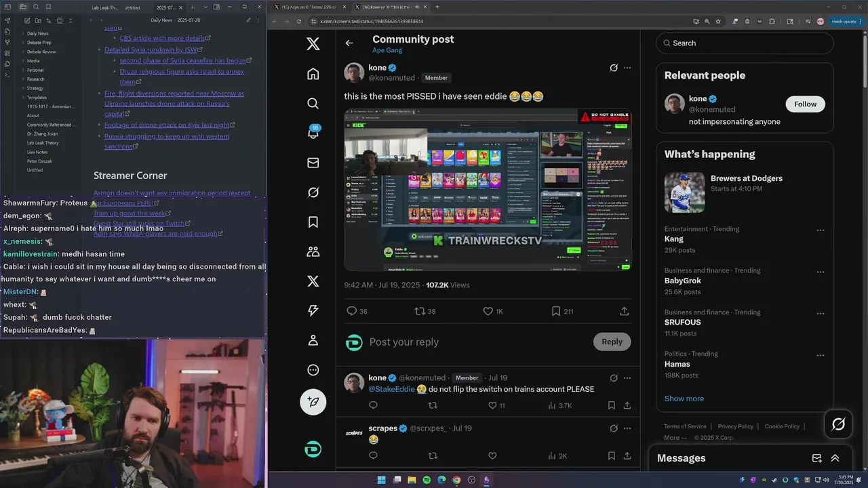Screen dimensions: 868x488
Task: Open Kang trending topic options menu
Action: point(821,230)
